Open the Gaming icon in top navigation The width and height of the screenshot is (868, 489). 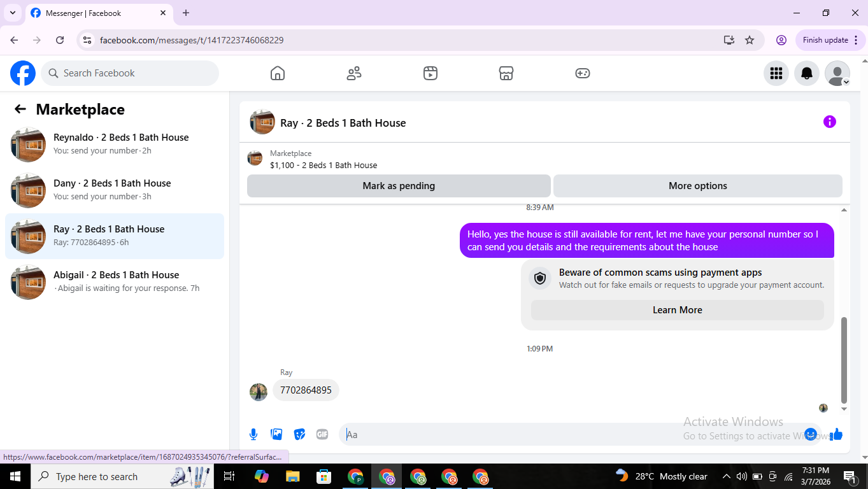[x=583, y=73]
